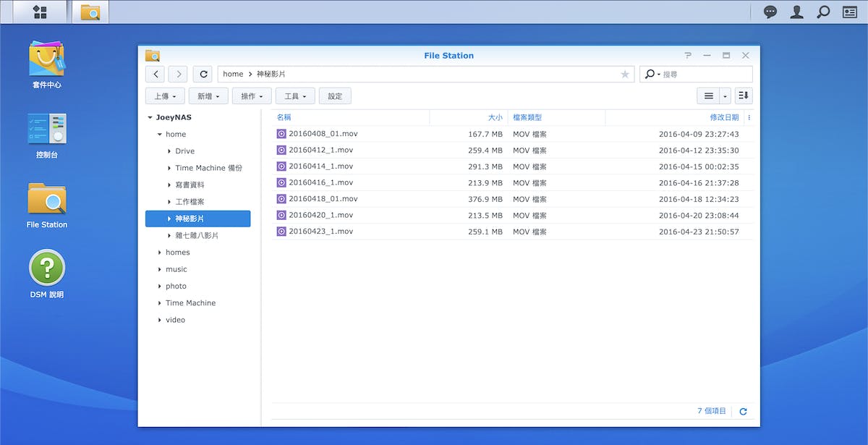Collapse the home folder arrow
The image size is (868, 445).
coord(159,134)
